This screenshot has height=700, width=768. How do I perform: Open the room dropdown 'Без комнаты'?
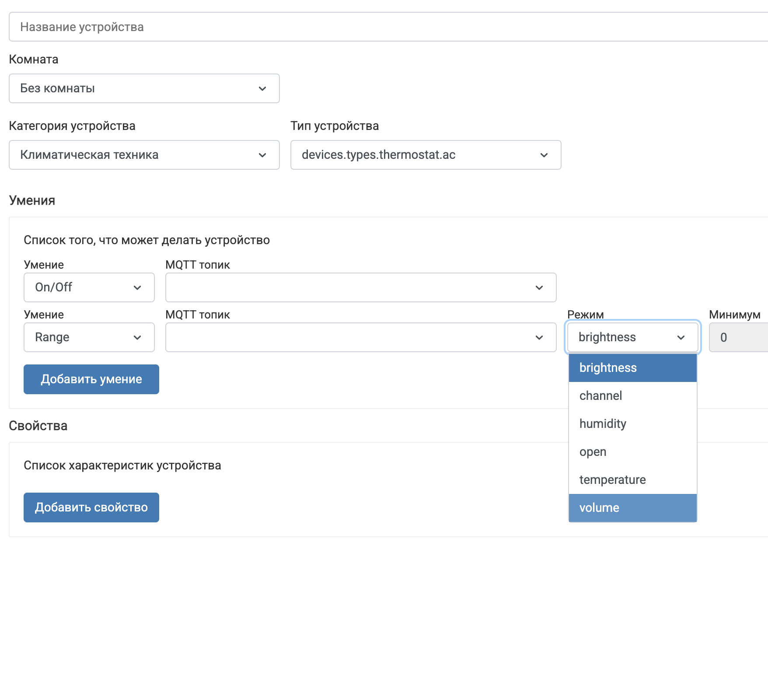tap(144, 88)
